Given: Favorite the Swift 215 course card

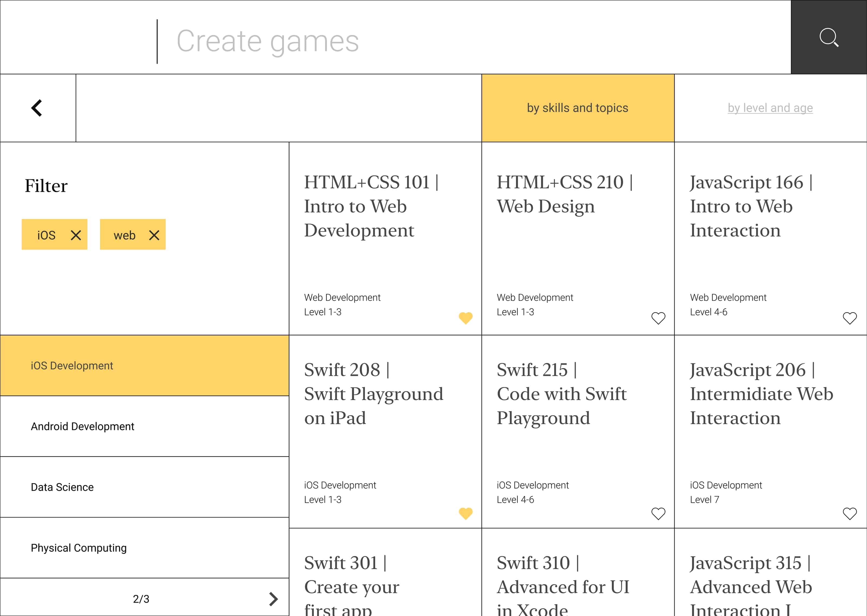Looking at the screenshot, I should [x=658, y=513].
